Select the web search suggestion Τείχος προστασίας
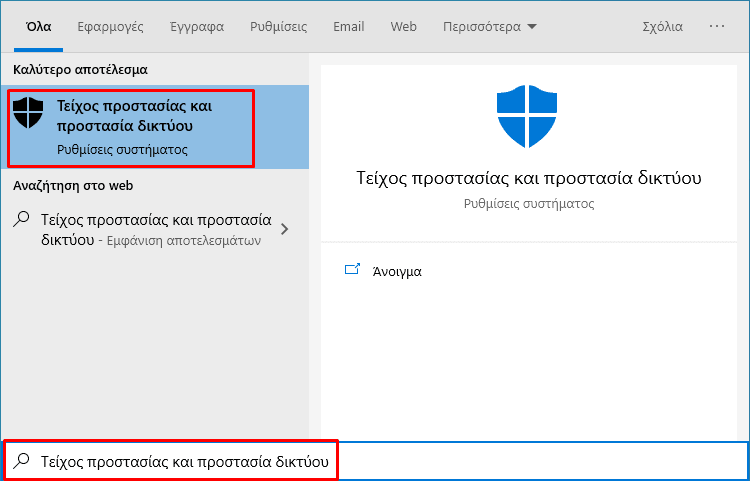Screen dimensions: 750x481 tap(154, 230)
